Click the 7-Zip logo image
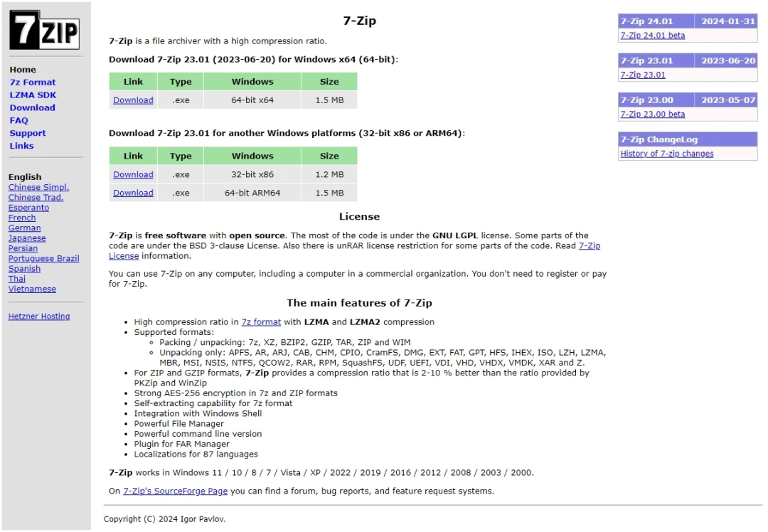Viewport: 768px width, 532px height. point(44,30)
